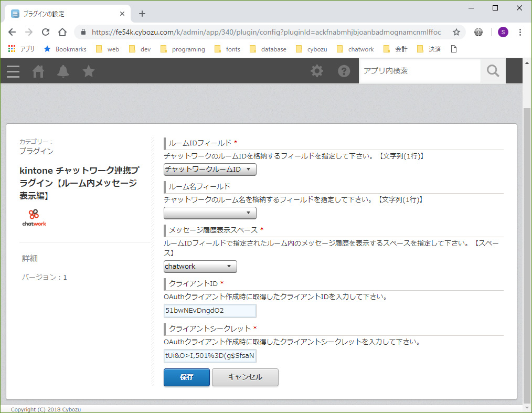
Task: Open the kintone hamburger menu
Action: [13, 71]
